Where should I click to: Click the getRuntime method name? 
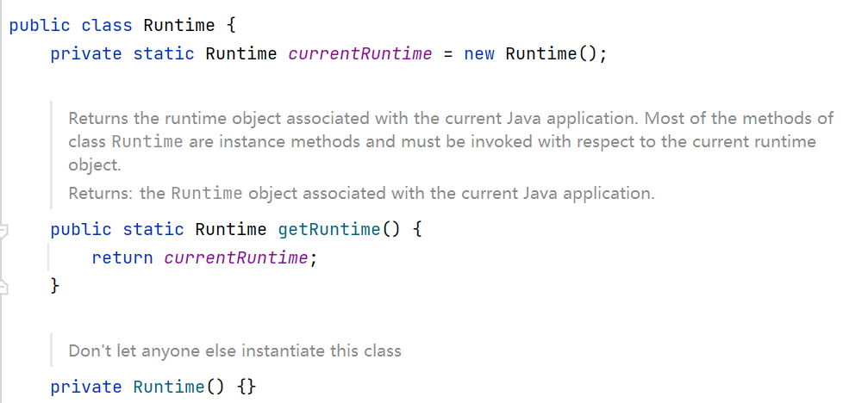click(x=330, y=229)
